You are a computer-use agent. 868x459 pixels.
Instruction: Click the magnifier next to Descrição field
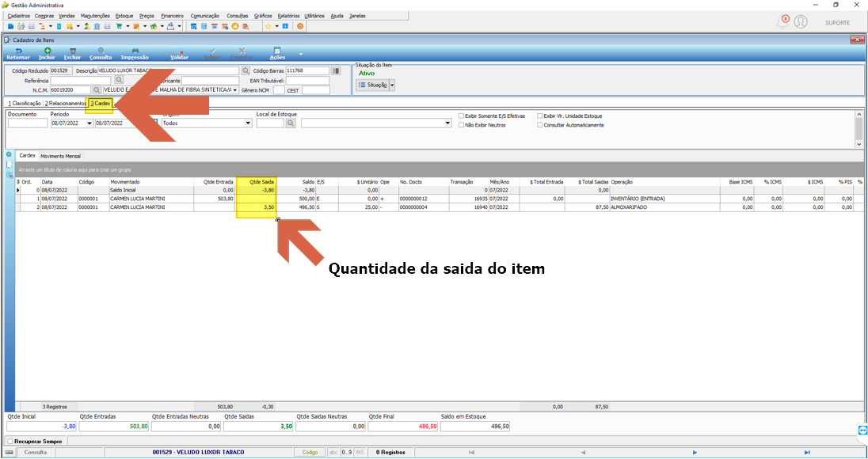(246, 70)
